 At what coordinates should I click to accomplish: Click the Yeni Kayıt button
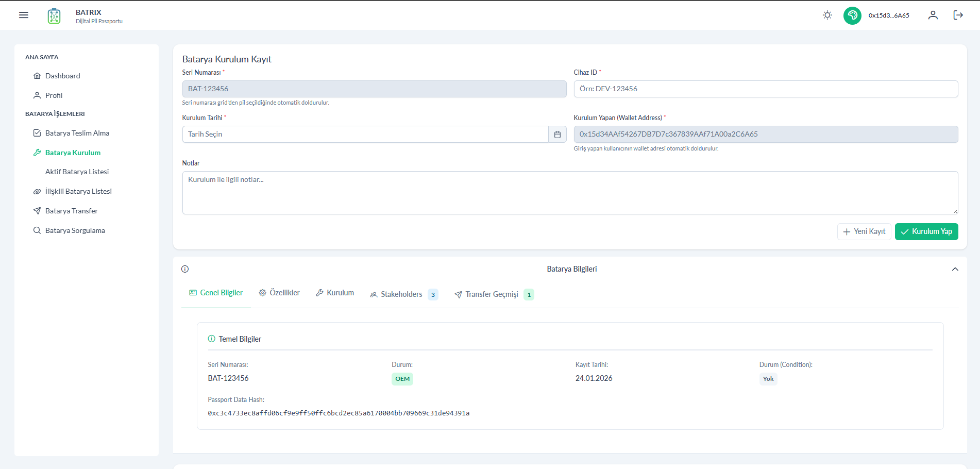point(864,232)
